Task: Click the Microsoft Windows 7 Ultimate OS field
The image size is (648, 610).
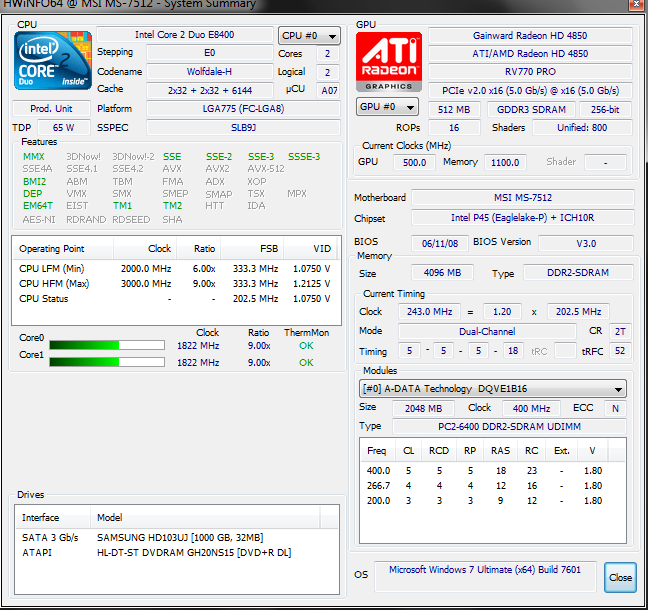Action: (485, 577)
